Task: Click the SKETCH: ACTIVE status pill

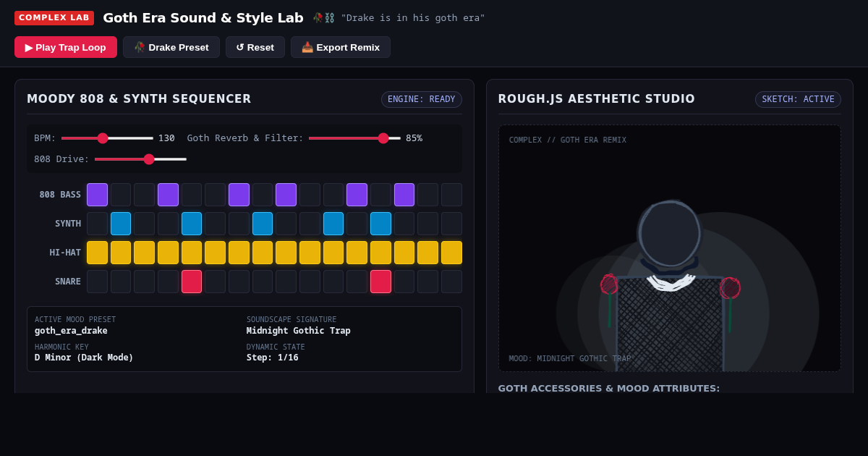Action: 798,99
